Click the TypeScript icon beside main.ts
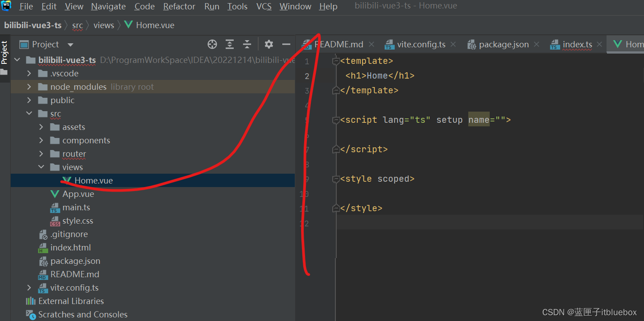644x321 pixels. point(55,208)
